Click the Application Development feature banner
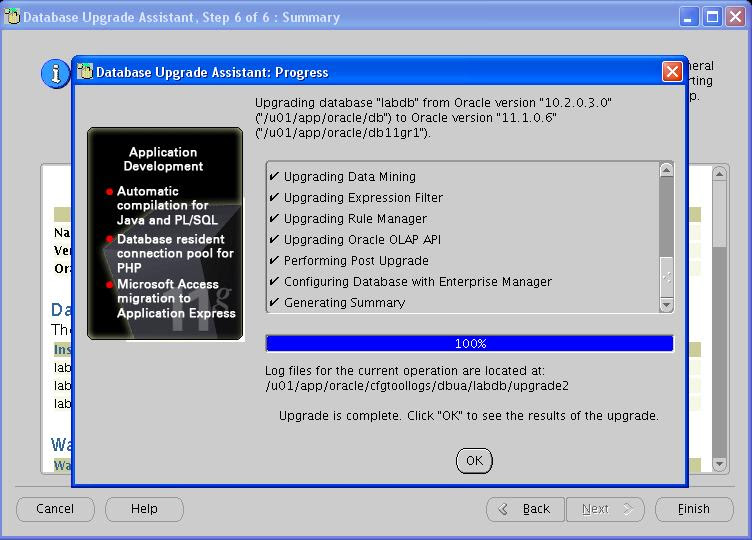This screenshot has height=540, width=752. pos(165,234)
